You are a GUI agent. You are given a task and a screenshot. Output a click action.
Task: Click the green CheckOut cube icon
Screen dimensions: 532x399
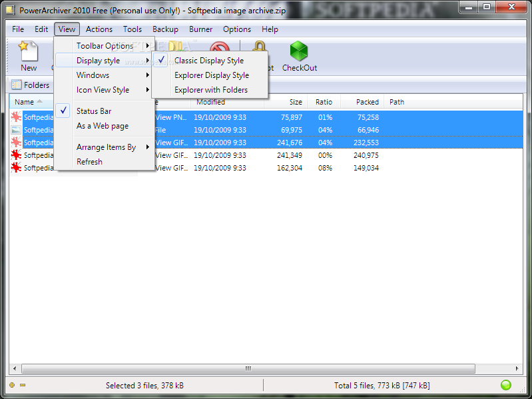tap(299, 51)
